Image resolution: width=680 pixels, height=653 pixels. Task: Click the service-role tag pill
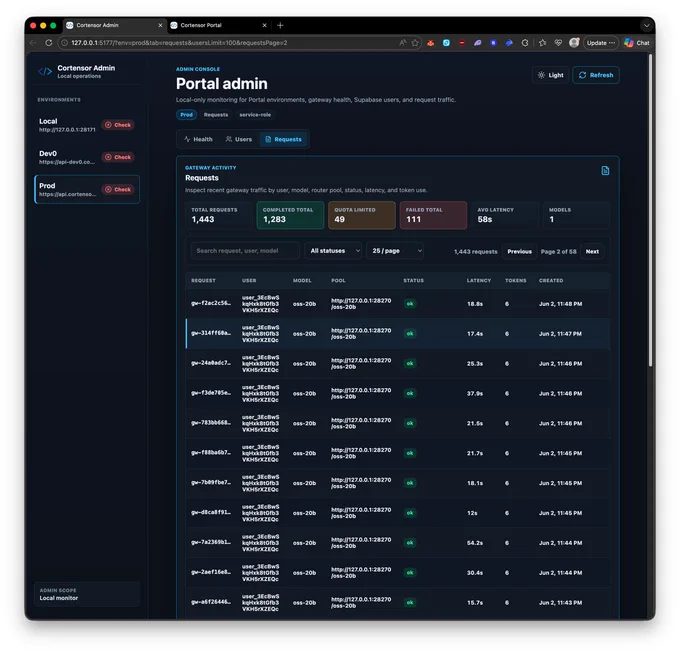[x=255, y=115]
